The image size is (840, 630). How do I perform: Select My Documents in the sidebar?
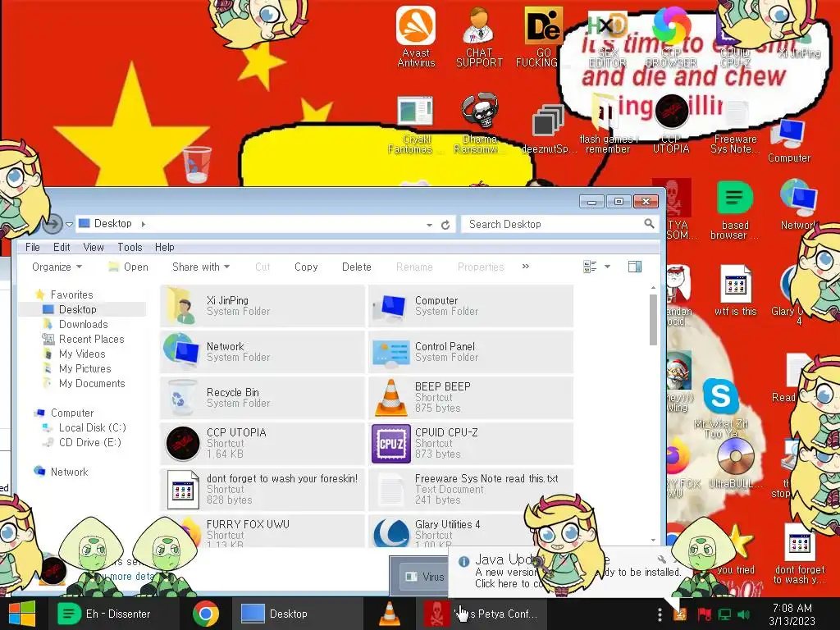[x=92, y=384]
